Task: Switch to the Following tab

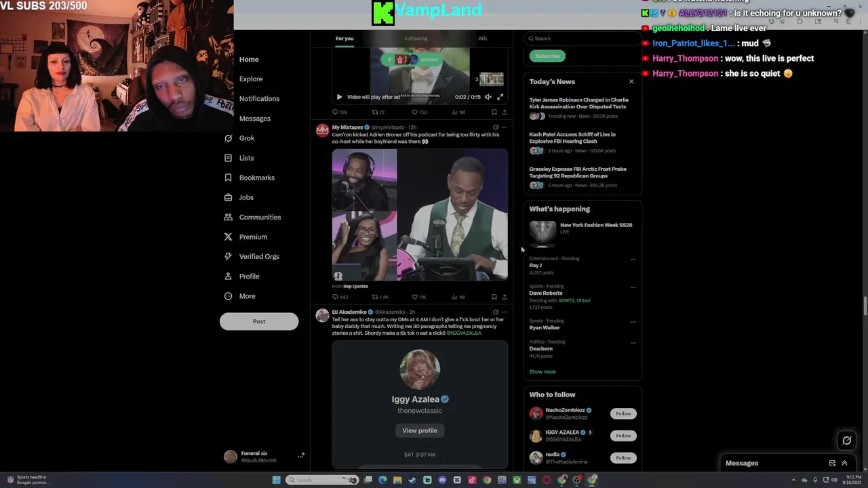Action: pyautogui.click(x=416, y=39)
